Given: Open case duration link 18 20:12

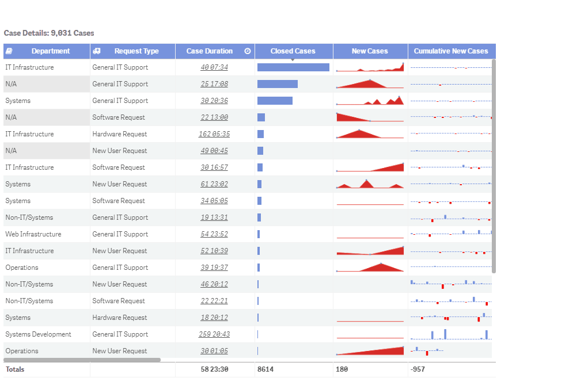Looking at the screenshot, I should click(214, 318).
